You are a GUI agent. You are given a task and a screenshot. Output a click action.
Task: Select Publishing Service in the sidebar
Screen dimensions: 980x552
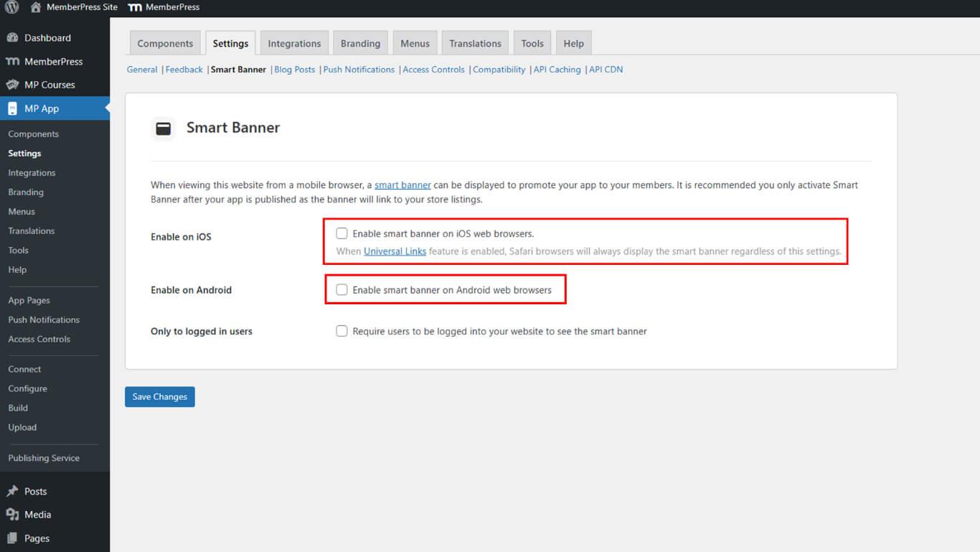pyautogui.click(x=44, y=458)
